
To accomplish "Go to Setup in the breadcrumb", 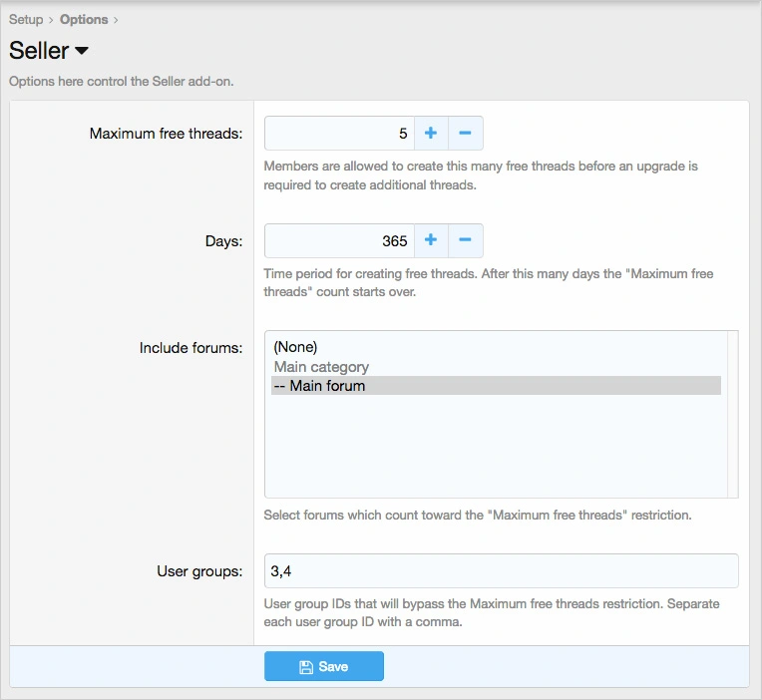I will pos(26,19).
